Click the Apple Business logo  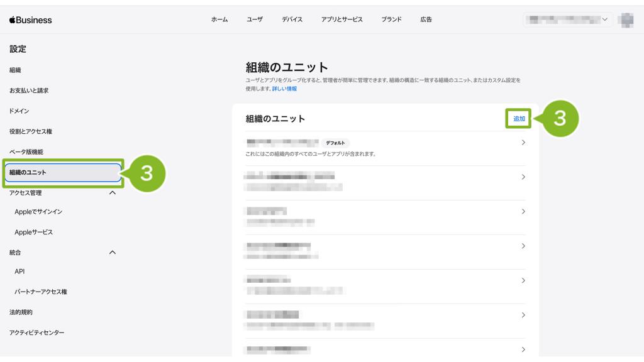(x=31, y=20)
